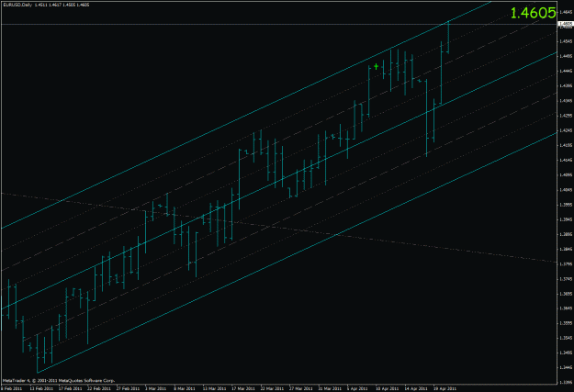Click the 14 Apr 2011 date label
Screen dimensions: 574x392
pos(416,388)
